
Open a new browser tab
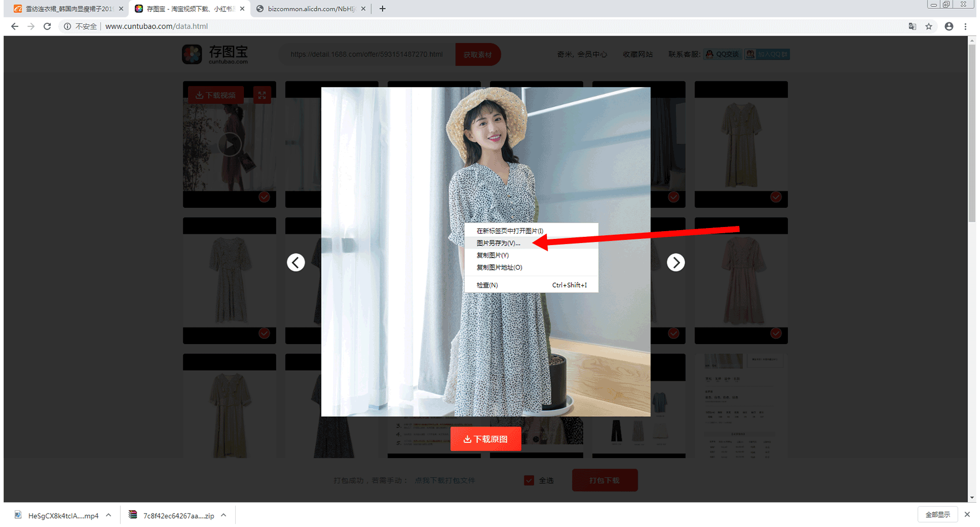382,9
